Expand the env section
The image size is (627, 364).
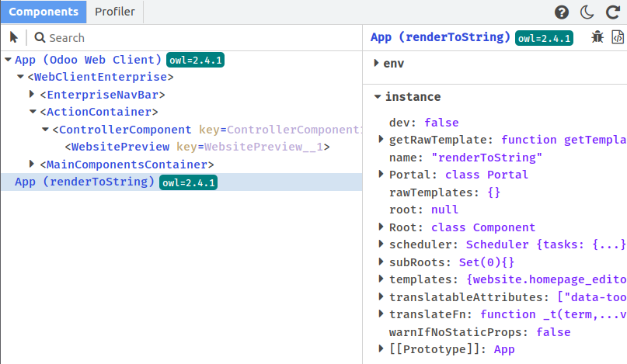click(376, 63)
